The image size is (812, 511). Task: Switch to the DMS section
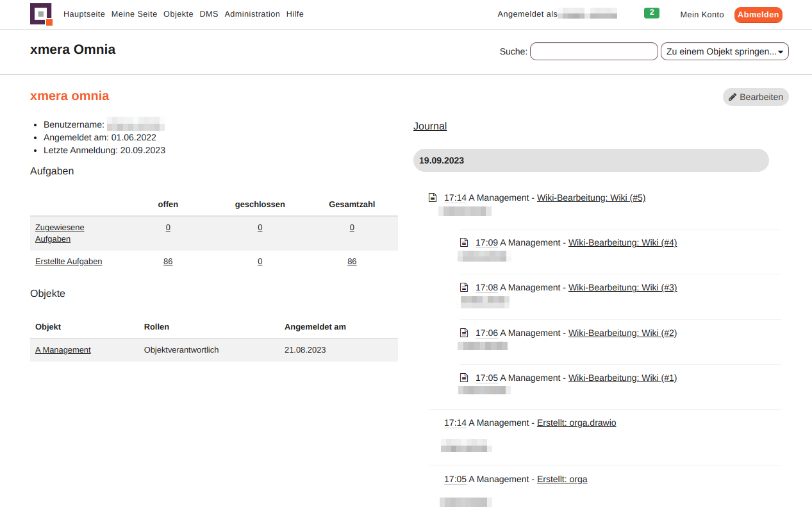(x=209, y=13)
